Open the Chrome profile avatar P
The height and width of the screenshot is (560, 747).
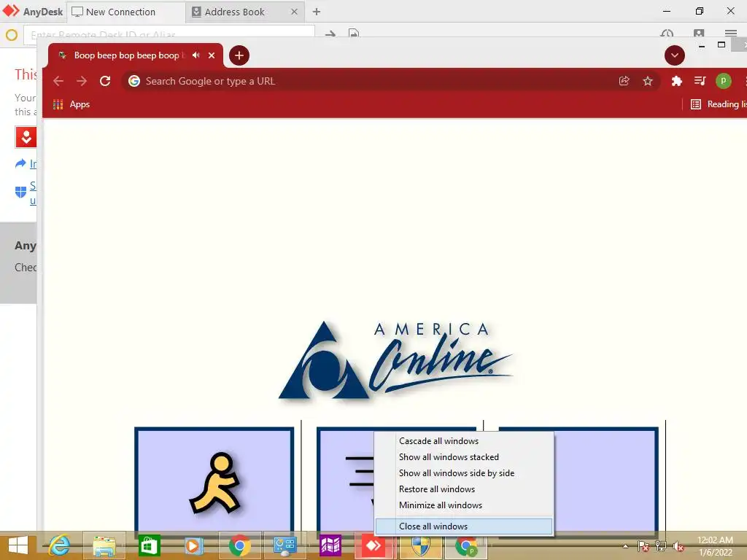pyautogui.click(x=723, y=81)
